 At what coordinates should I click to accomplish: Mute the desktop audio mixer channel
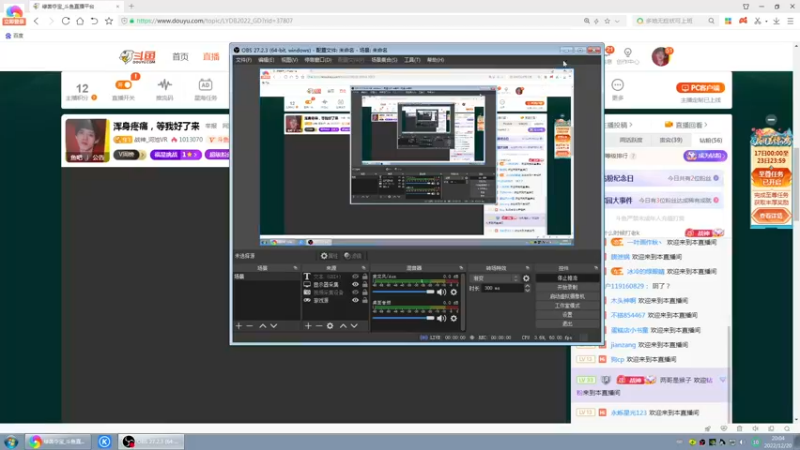click(441, 318)
